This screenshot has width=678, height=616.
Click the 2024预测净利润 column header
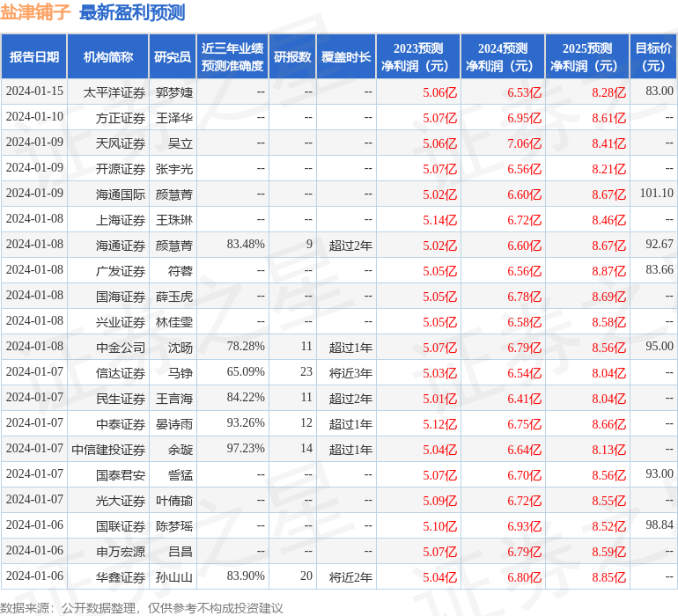click(502, 57)
